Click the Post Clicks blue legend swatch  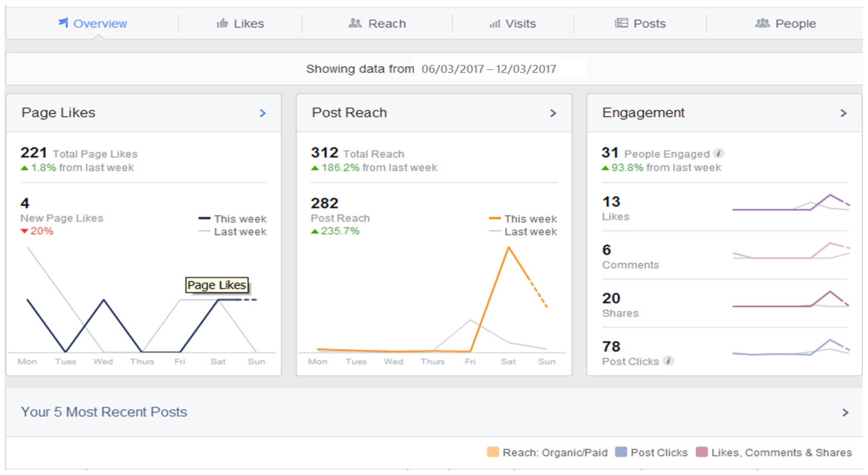pos(621,452)
